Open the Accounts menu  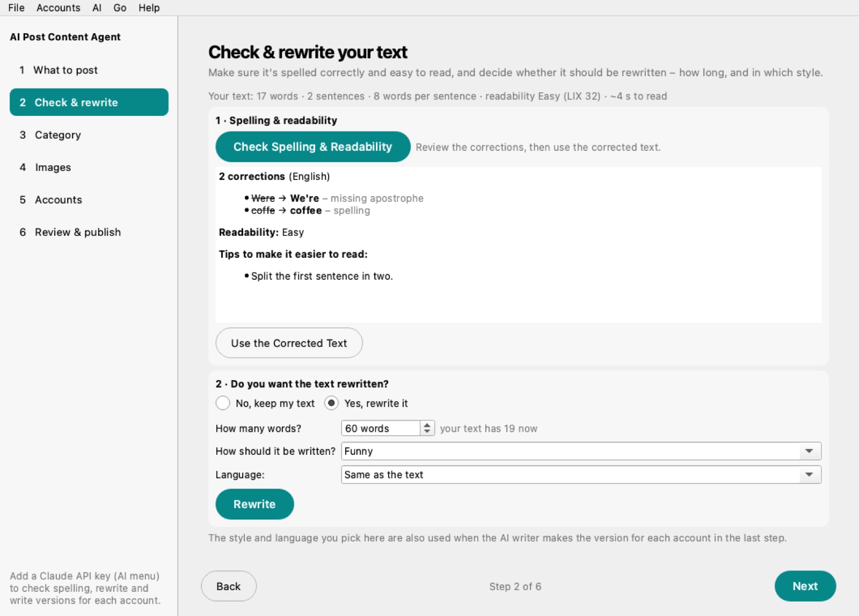point(58,8)
